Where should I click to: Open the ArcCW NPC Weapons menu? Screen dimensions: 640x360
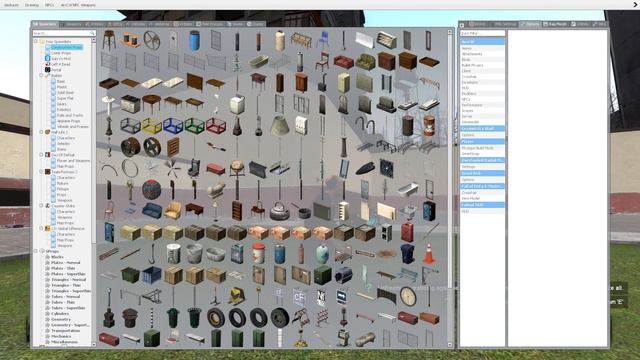click(x=78, y=5)
